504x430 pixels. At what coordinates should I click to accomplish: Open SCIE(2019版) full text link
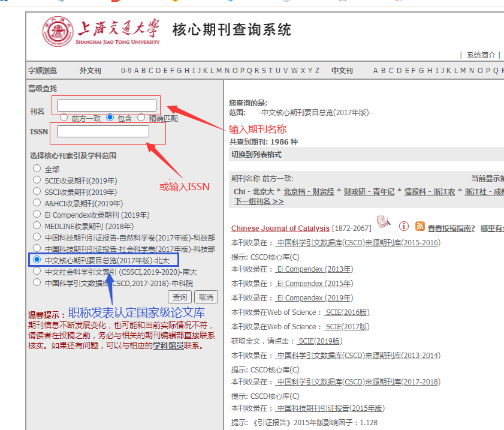point(321,341)
